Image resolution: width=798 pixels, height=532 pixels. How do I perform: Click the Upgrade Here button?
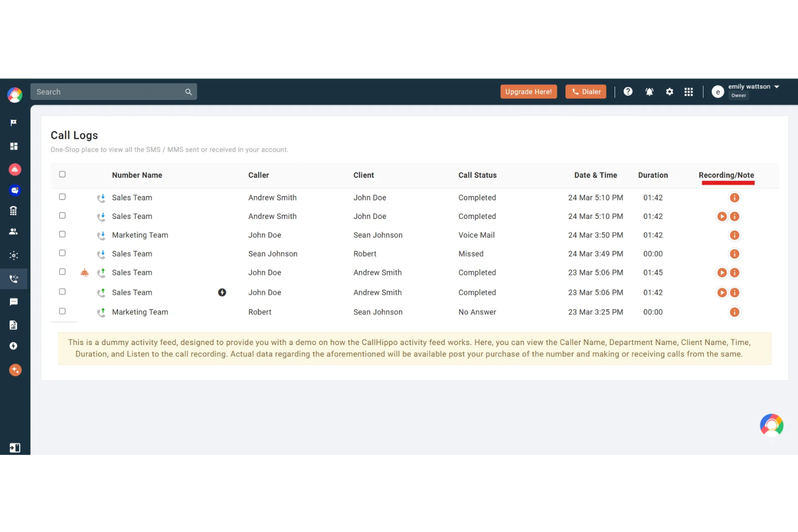click(528, 92)
